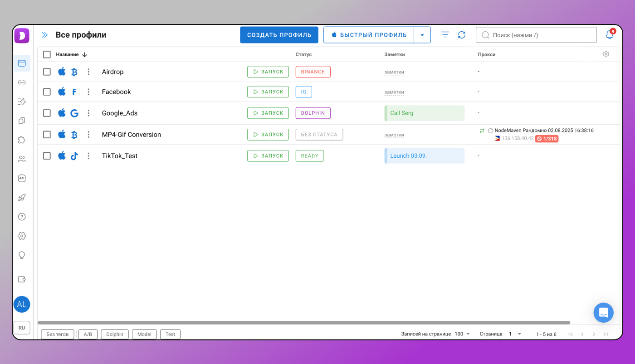Viewport: 635px width, 364px height.
Task: Click the notifications bell icon
Action: click(609, 35)
